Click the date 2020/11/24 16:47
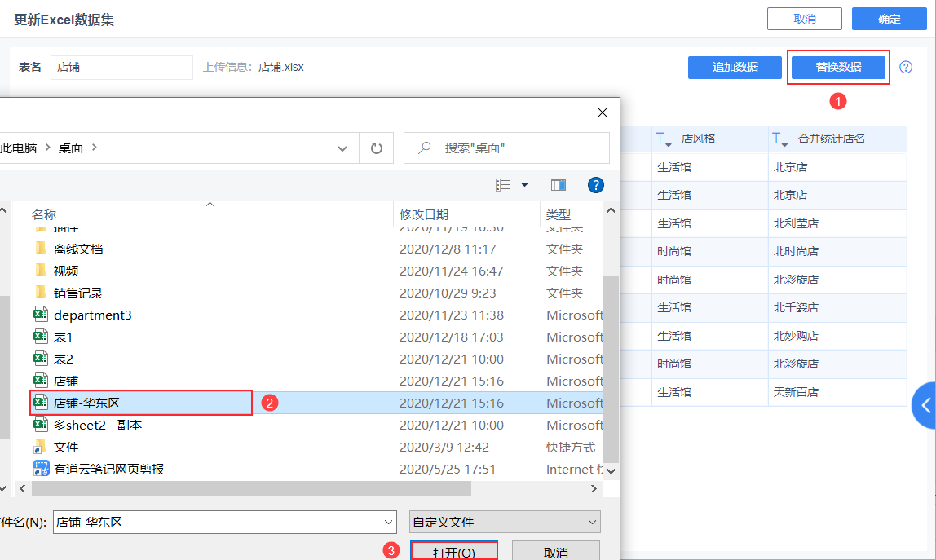 click(452, 271)
